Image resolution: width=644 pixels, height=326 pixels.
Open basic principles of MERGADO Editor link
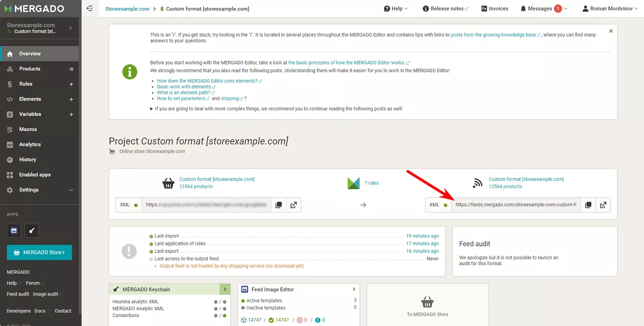[x=348, y=63]
